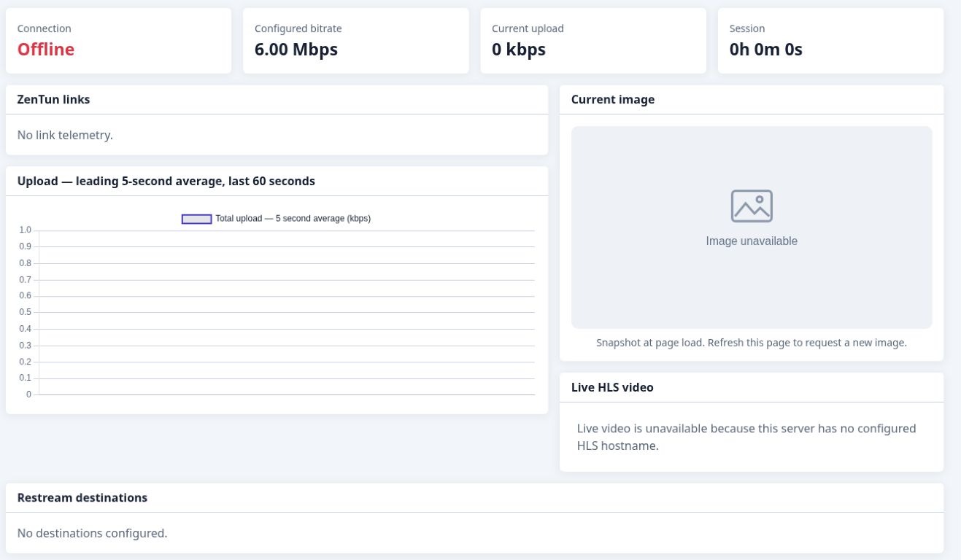Click the Configured bitrate label

(298, 28)
